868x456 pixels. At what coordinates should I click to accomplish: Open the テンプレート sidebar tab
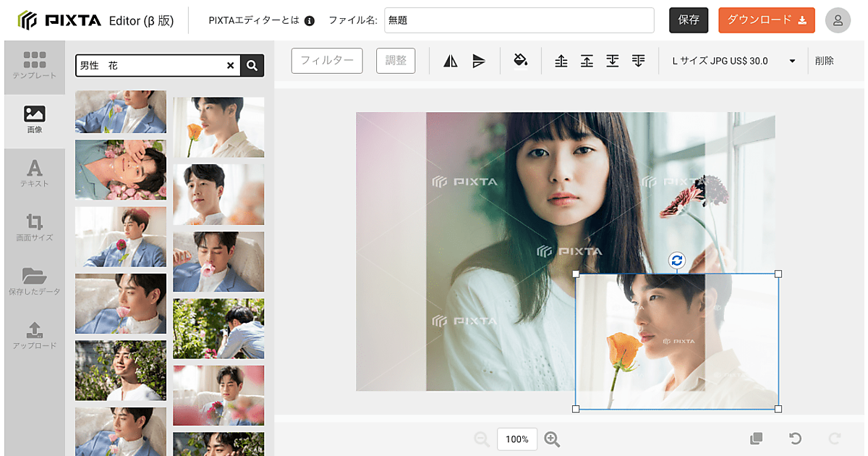point(34,65)
